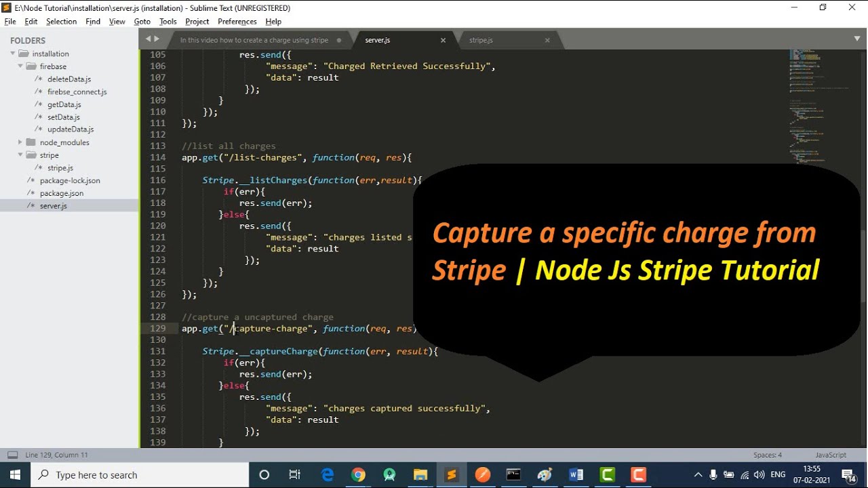Viewport: 868px width, 488px height.
Task: Collapse the firebase folder
Action: 20,66
